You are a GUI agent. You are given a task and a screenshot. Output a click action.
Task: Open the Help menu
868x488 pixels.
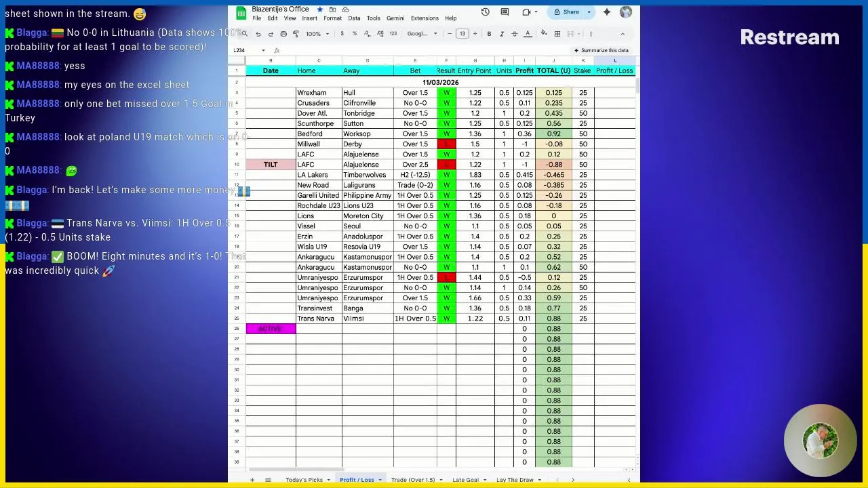tap(451, 18)
